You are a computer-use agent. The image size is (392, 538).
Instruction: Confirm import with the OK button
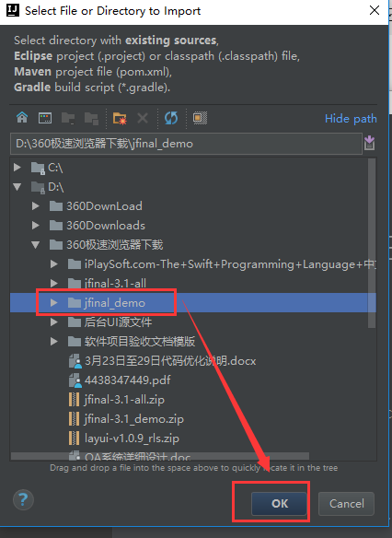pyautogui.click(x=279, y=503)
